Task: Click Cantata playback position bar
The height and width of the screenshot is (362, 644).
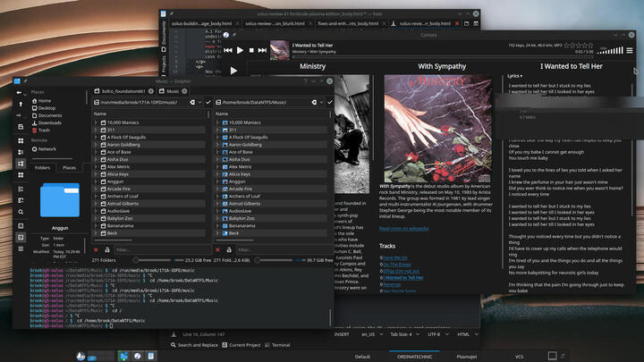Action: [443, 57]
